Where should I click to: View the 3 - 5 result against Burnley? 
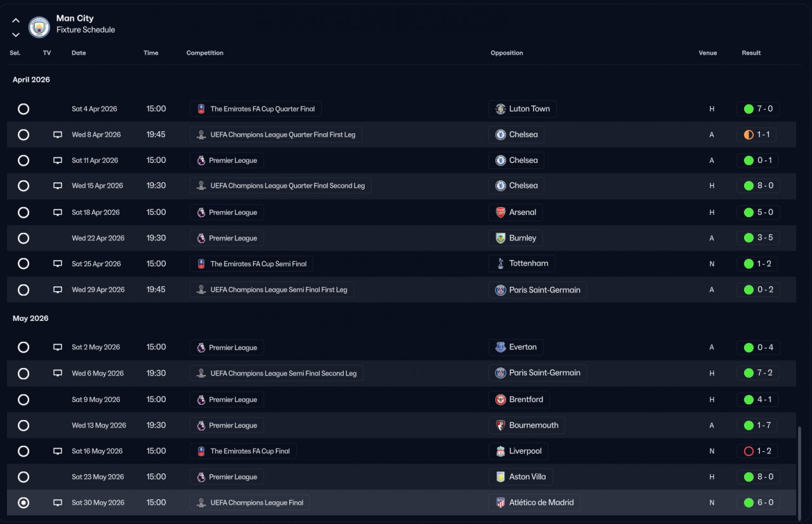(x=757, y=239)
